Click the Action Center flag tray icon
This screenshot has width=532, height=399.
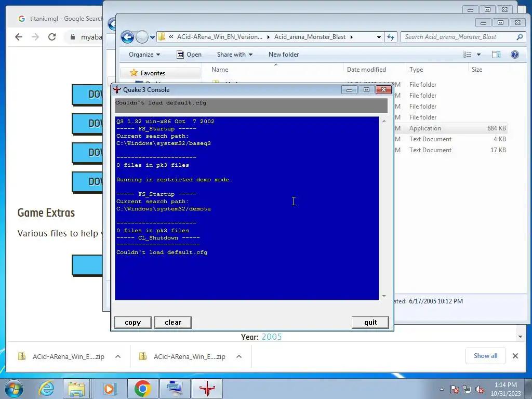[455, 389]
